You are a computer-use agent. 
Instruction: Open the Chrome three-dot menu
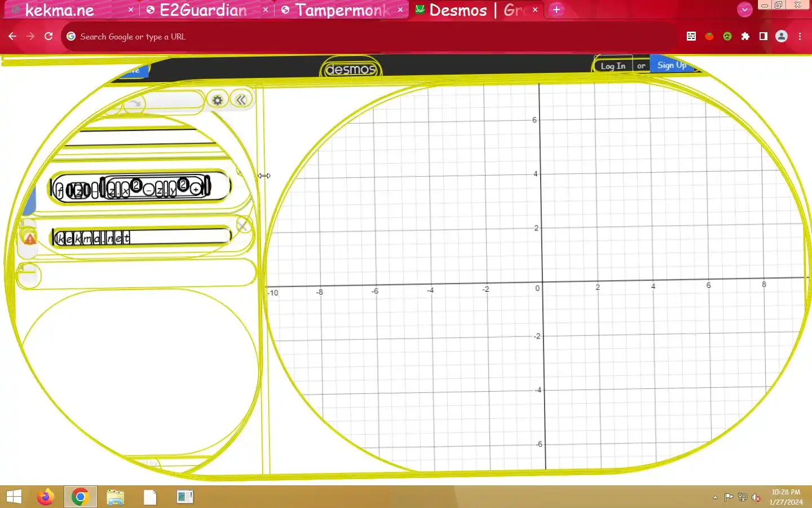[x=800, y=36]
